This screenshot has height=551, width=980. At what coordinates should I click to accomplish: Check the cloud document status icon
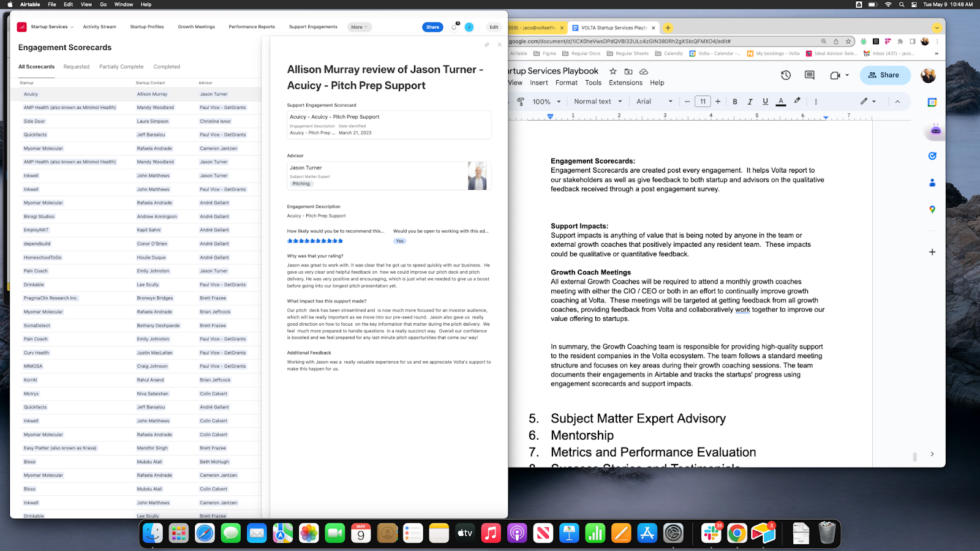644,72
